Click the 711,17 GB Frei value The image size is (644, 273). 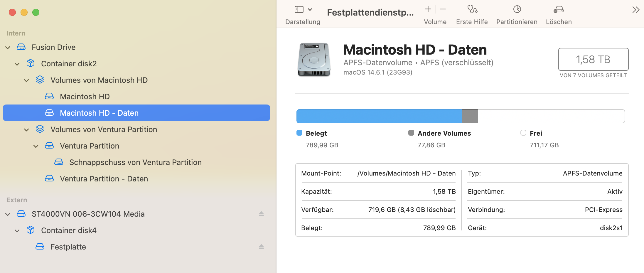[544, 145]
